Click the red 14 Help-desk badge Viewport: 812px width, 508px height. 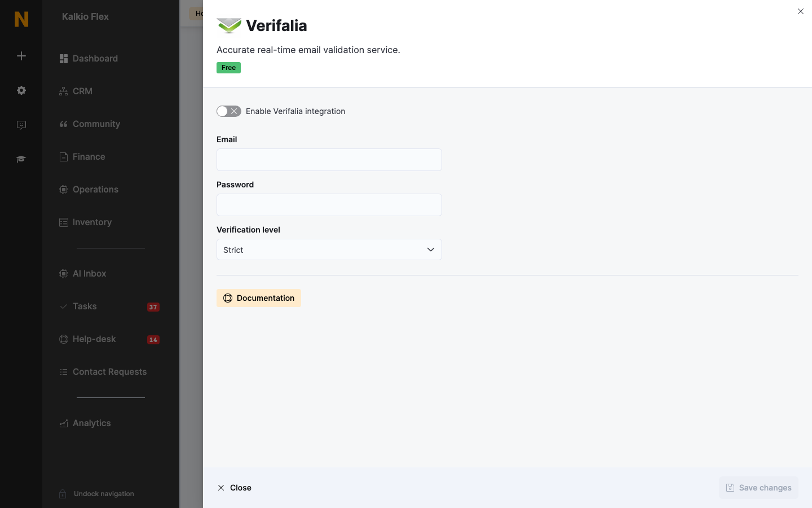153,340
